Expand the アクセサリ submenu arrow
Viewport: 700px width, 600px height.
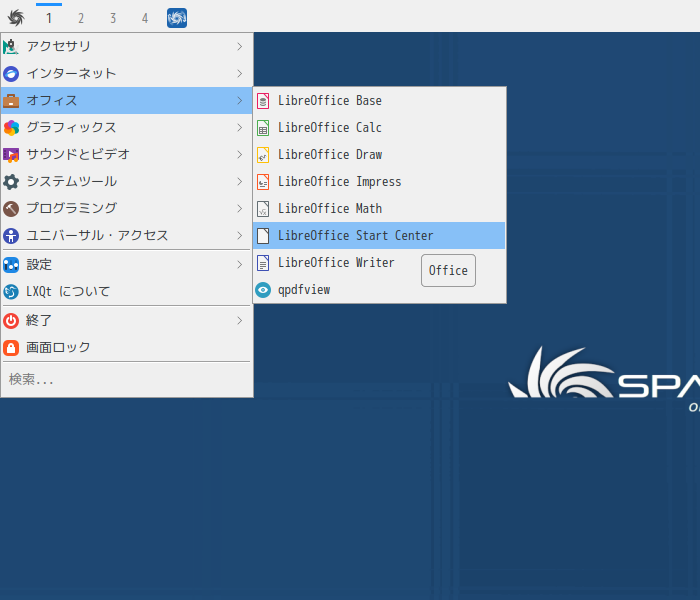coord(240,46)
